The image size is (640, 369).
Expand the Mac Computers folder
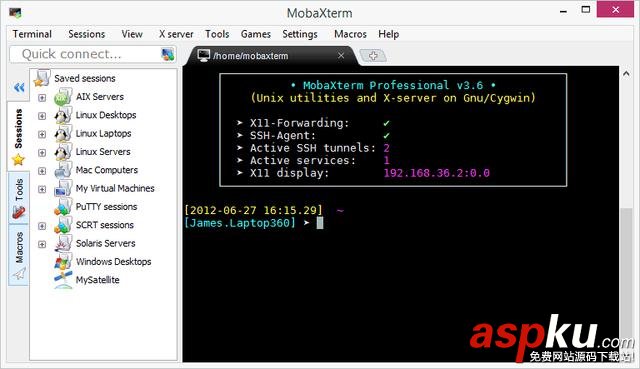pos(42,171)
